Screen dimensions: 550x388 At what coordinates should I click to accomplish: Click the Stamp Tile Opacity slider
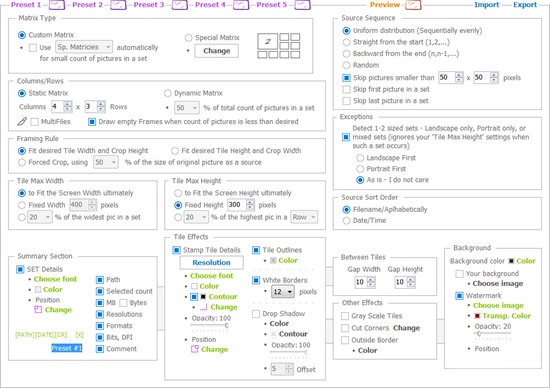(210, 326)
